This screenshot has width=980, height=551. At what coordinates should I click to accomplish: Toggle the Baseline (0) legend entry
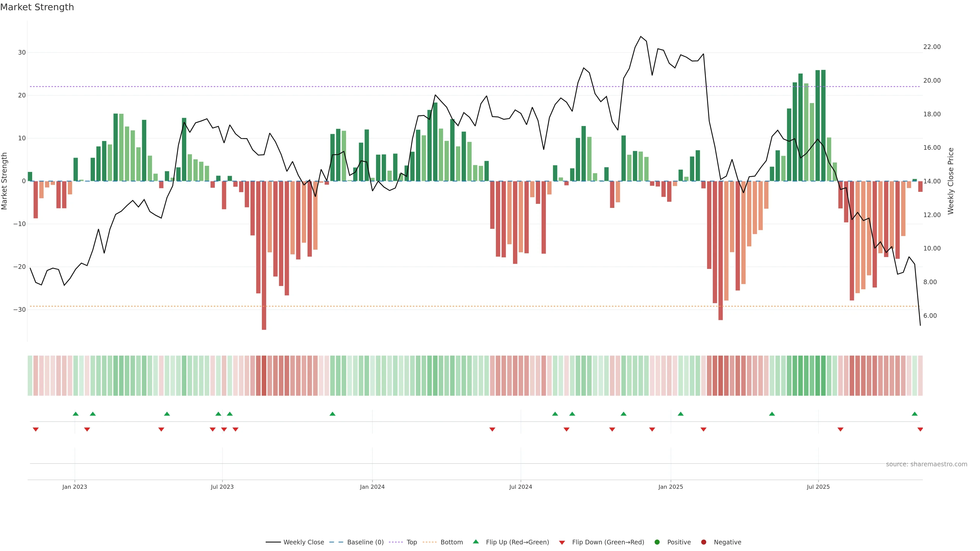click(365, 542)
